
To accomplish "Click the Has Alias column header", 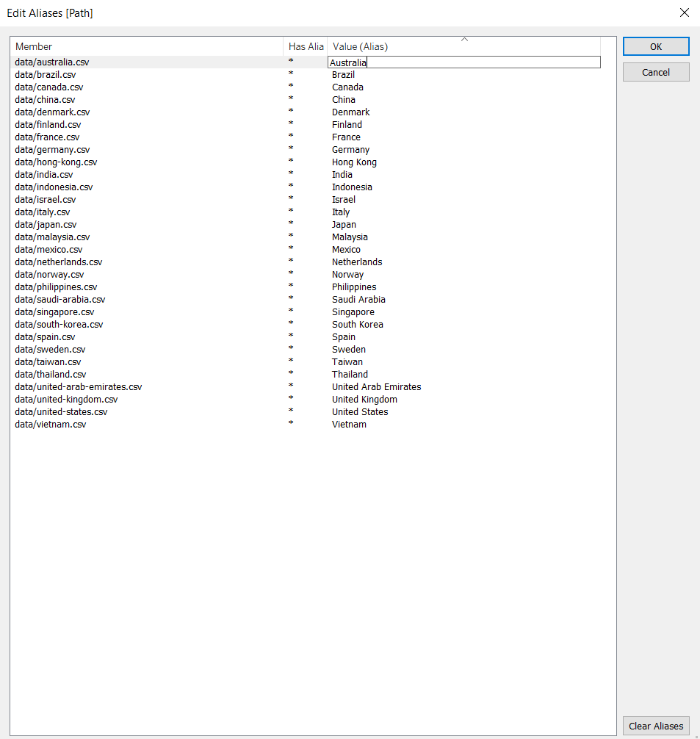I will click(x=305, y=46).
